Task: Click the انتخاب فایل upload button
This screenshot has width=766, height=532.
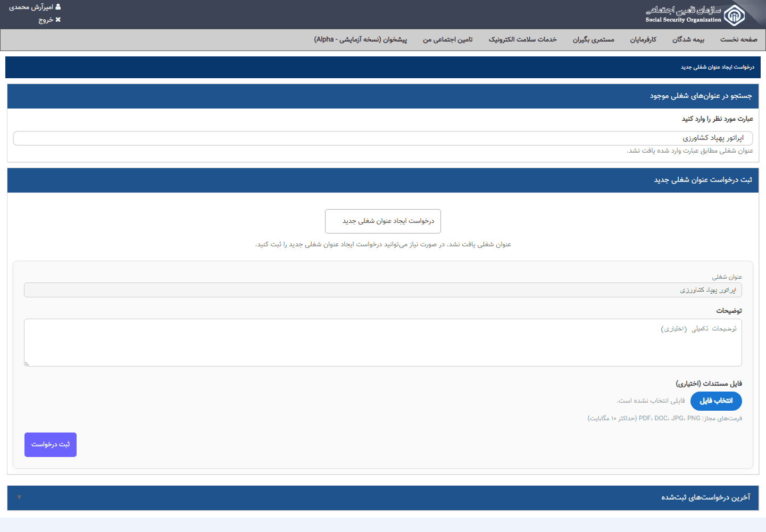Action: 716,401
